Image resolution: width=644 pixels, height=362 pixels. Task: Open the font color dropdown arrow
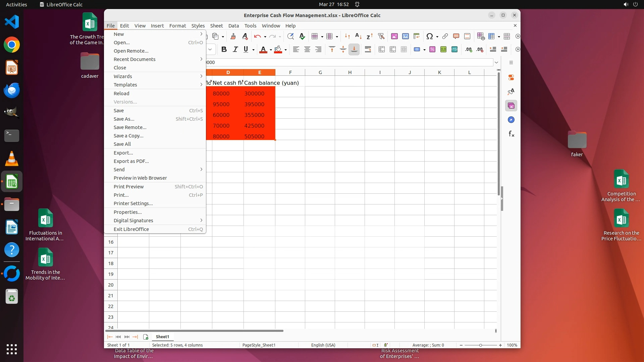click(271, 50)
